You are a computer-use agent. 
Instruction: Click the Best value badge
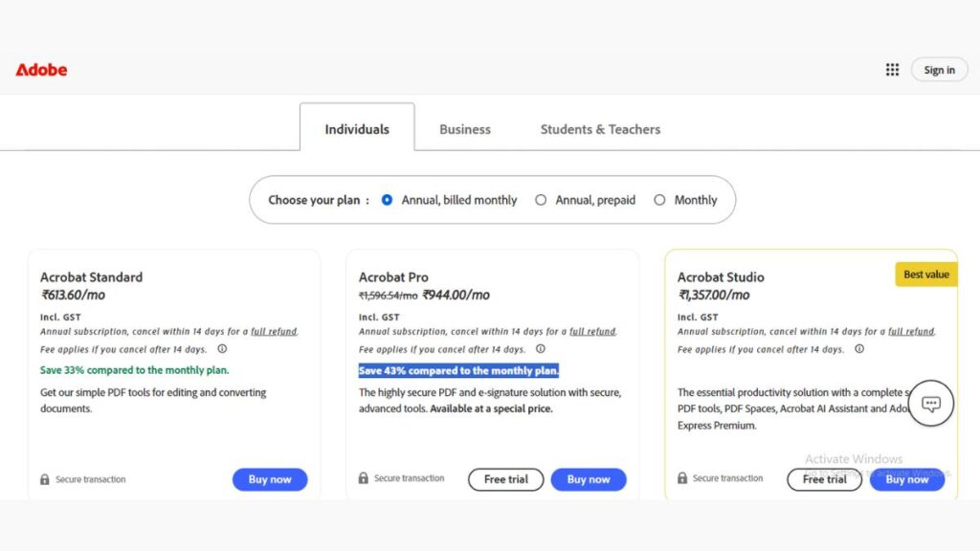(x=926, y=275)
